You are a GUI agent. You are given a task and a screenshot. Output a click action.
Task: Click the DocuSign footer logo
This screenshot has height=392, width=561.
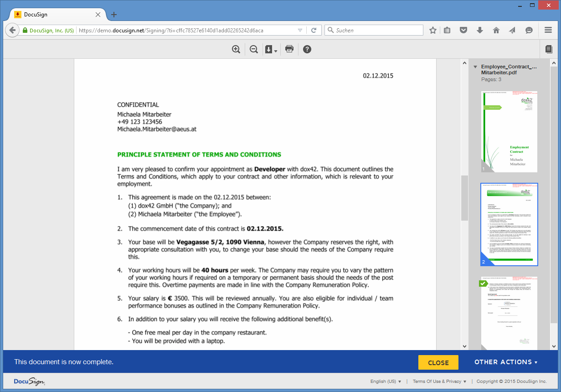pos(29,382)
